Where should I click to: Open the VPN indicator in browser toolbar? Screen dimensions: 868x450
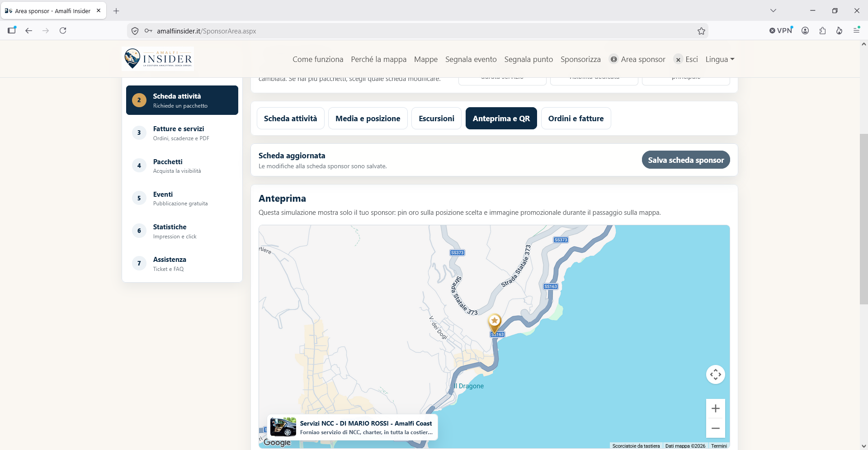781,30
